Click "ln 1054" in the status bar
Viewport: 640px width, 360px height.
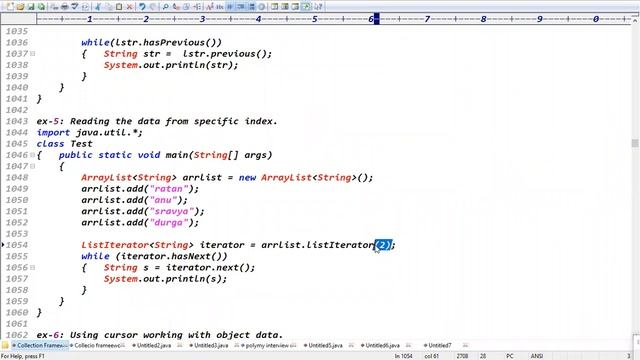pos(403,356)
